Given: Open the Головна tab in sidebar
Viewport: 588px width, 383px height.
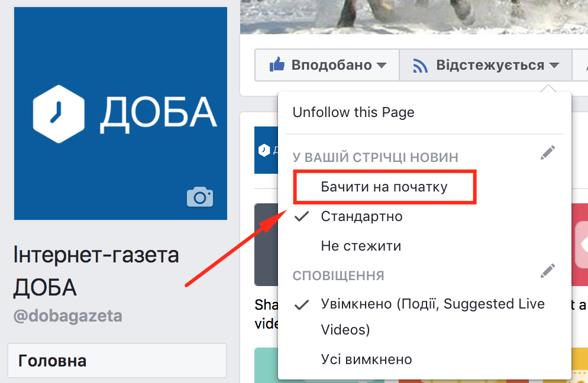Looking at the screenshot, I should [117, 361].
